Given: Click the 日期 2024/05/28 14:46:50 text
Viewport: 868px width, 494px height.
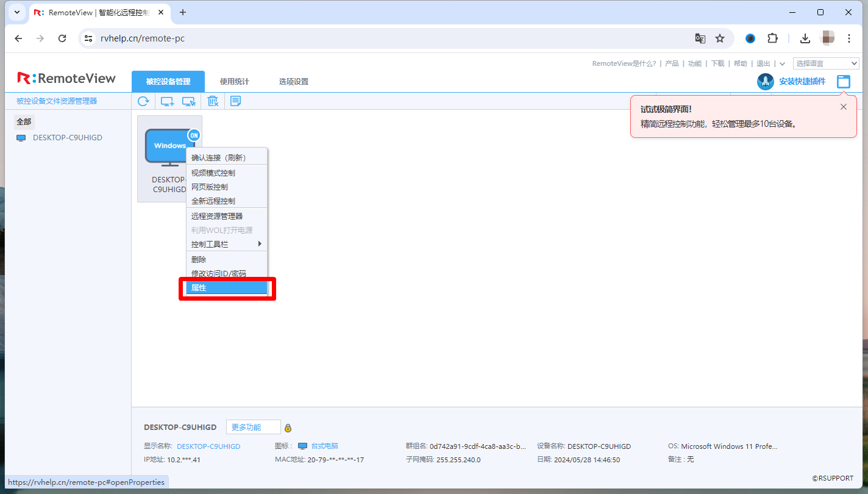Looking at the screenshot, I should tap(578, 460).
